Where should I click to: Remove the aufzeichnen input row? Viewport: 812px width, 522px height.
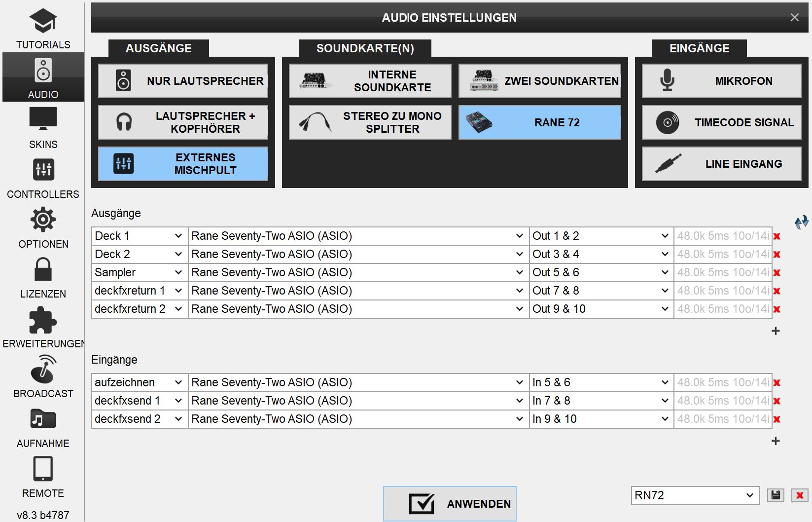(777, 383)
